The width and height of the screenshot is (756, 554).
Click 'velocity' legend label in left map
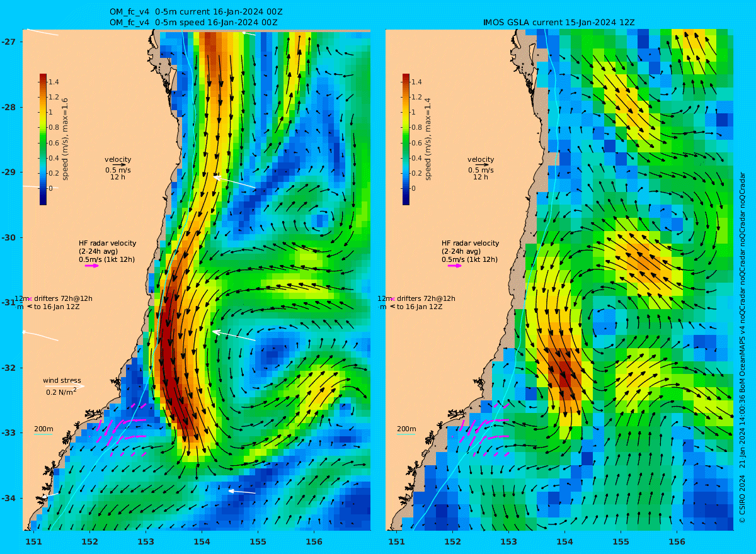coord(118,159)
